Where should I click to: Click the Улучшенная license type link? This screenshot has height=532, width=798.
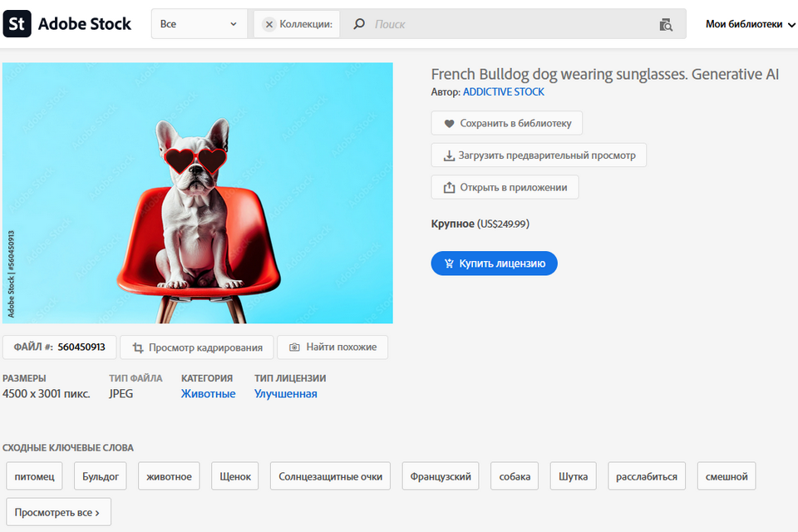click(285, 394)
